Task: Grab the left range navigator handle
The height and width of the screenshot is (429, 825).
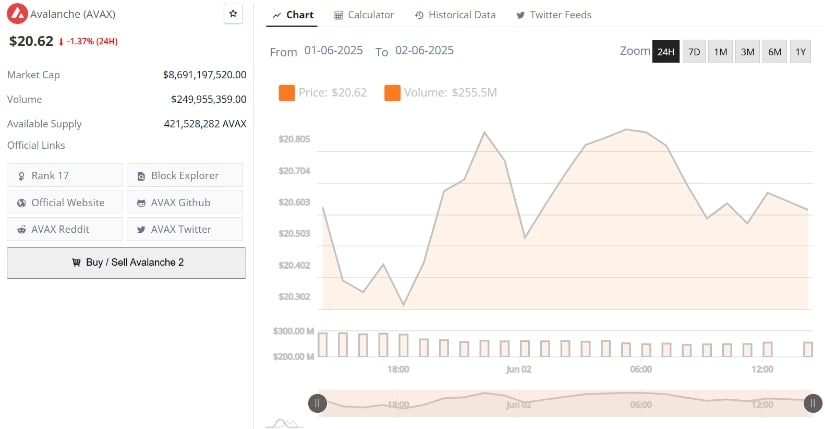Action: (317, 403)
